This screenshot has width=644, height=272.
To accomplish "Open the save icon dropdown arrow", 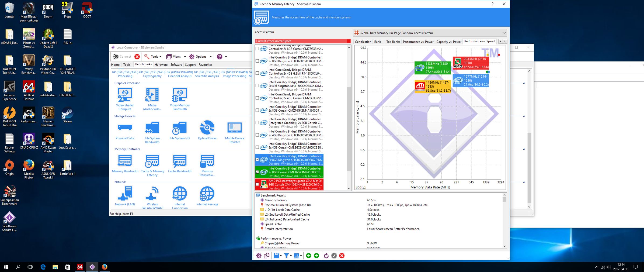I will pyautogui.click(x=281, y=256).
